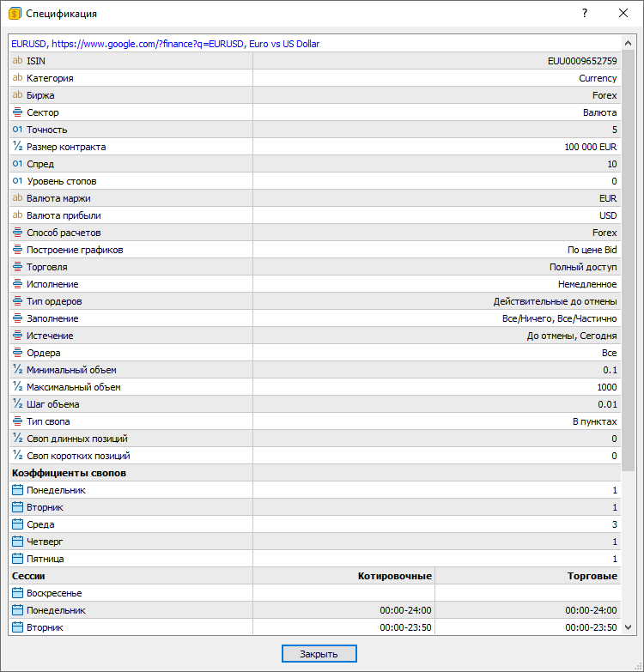644x672 pixels.
Task: Click the calendar icon beside Воскресенье
Action: click(x=17, y=593)
